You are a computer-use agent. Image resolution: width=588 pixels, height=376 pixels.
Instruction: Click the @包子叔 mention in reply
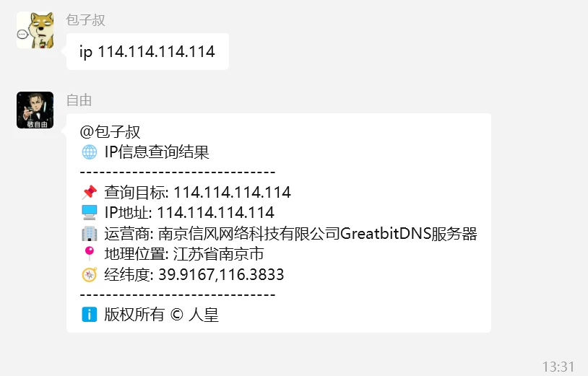tap(110, 132)
